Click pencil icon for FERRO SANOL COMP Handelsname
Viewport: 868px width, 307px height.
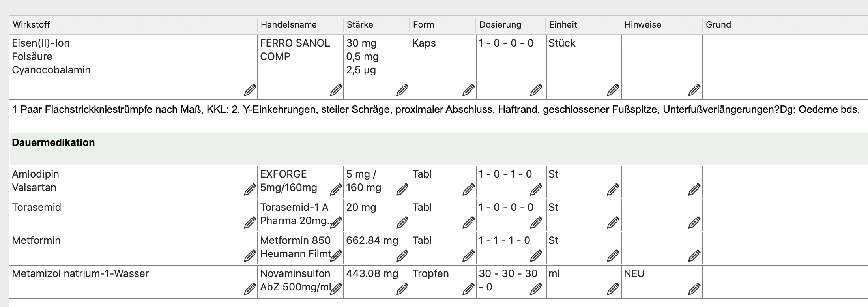coord(336,90)
